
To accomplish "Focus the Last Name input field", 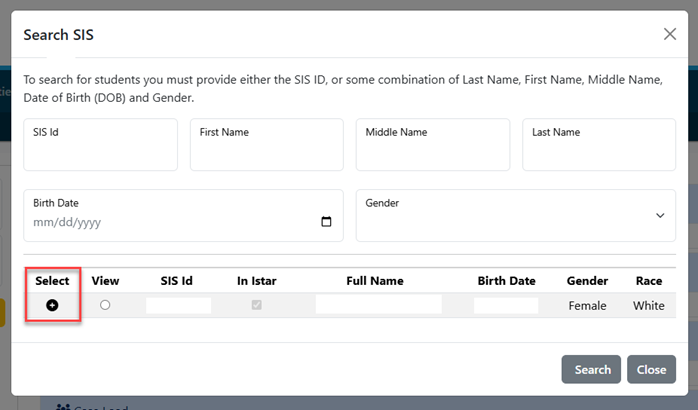I will coord(599,144).
